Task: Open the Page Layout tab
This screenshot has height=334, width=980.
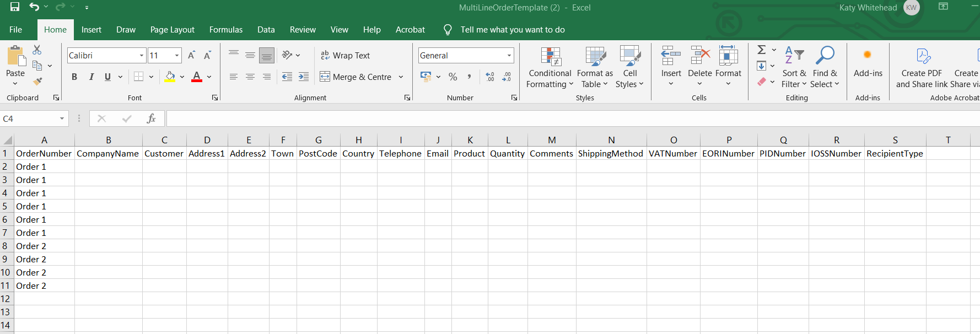Action: 172,30
